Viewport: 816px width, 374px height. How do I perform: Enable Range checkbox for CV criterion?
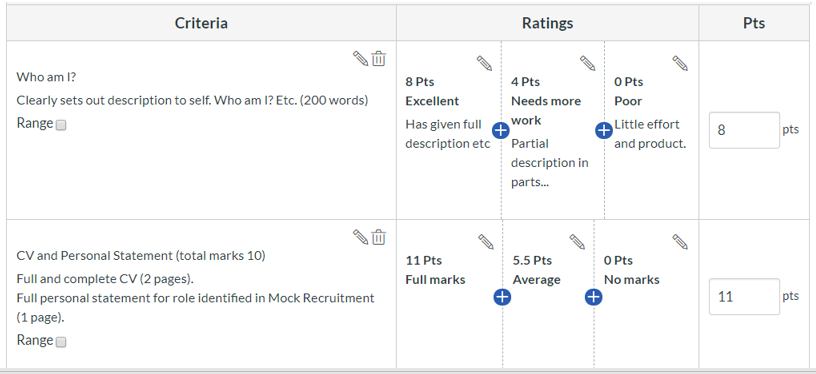61,342
